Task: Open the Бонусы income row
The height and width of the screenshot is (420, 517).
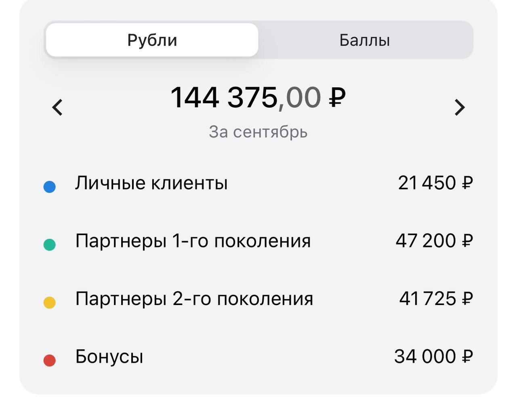Action: (258, 357)
